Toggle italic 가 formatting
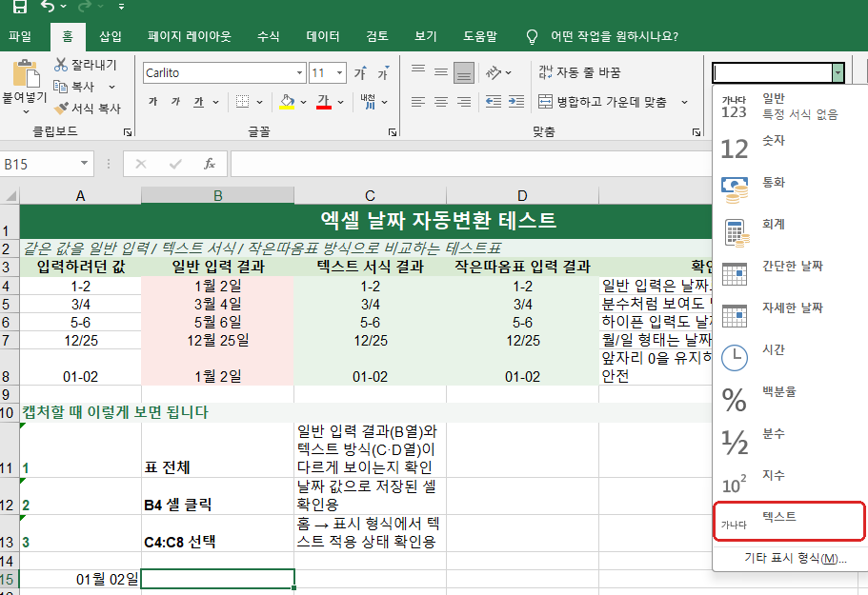Screen dimensions: 868x595 tap(176, 102)
